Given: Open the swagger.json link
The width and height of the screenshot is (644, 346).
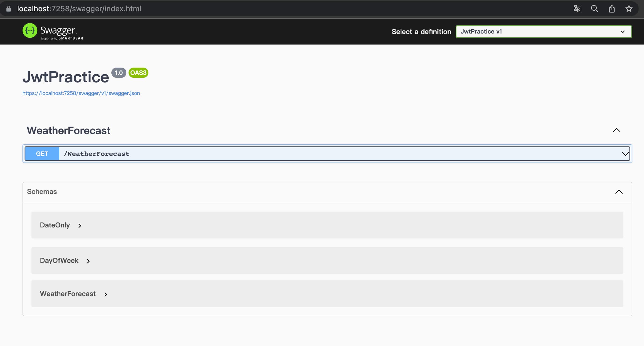Looking at the screenshot, I should (81, 93).
